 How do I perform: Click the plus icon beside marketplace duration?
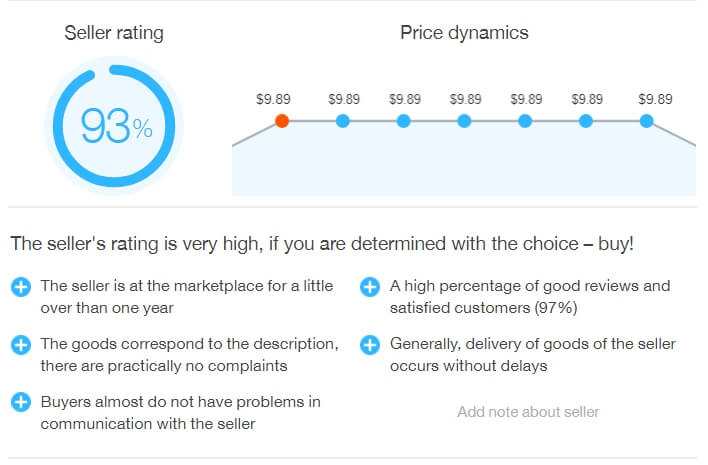click(21, 287)
